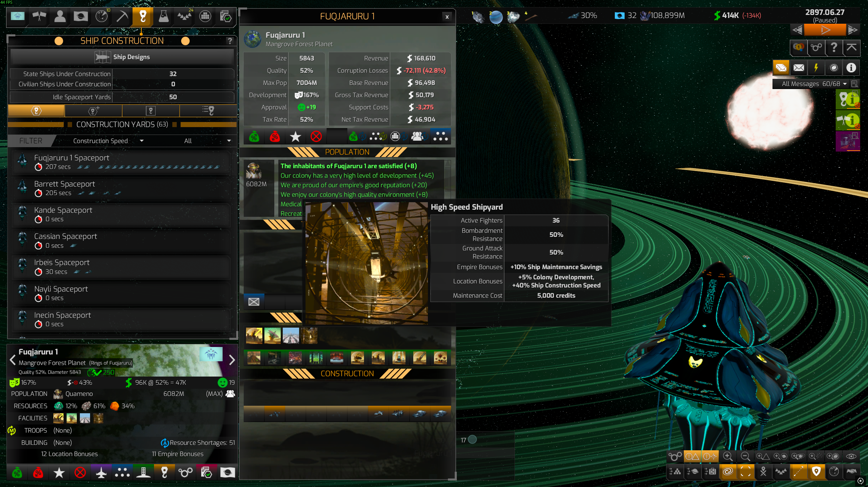Open the Kande Spaceport entry
The width and height of the screenshot is (868, 487).
click(122, 214)
